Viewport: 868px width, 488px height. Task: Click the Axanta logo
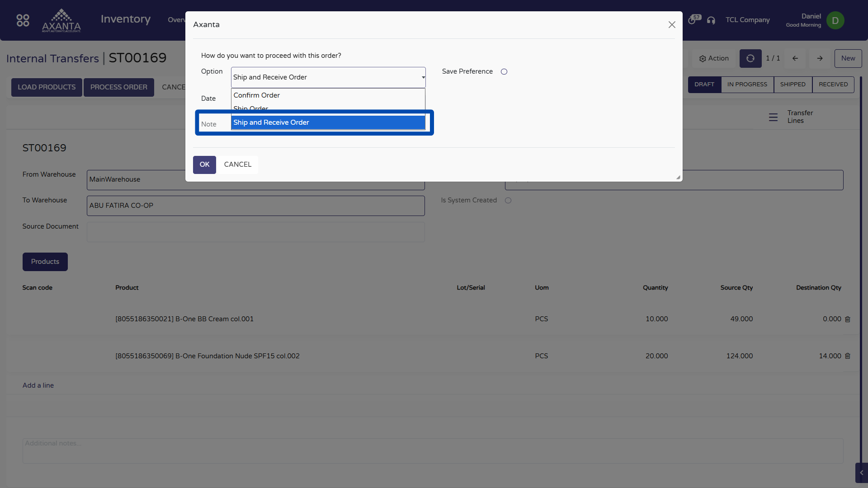coord(61,20)
